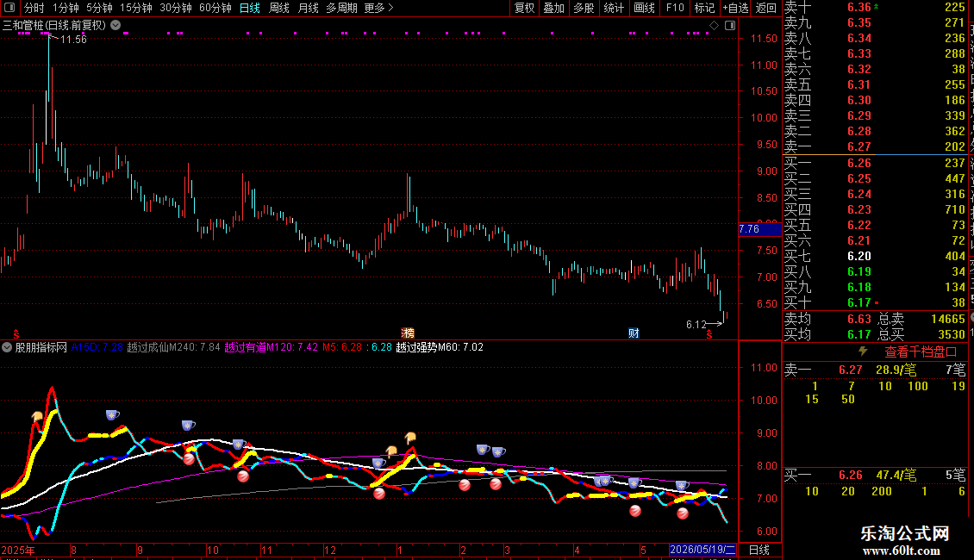Image resolution: width=974 pixels, height=560 pixels.
Task: Click the 6.12 low price label
Action: pos(696,325)
